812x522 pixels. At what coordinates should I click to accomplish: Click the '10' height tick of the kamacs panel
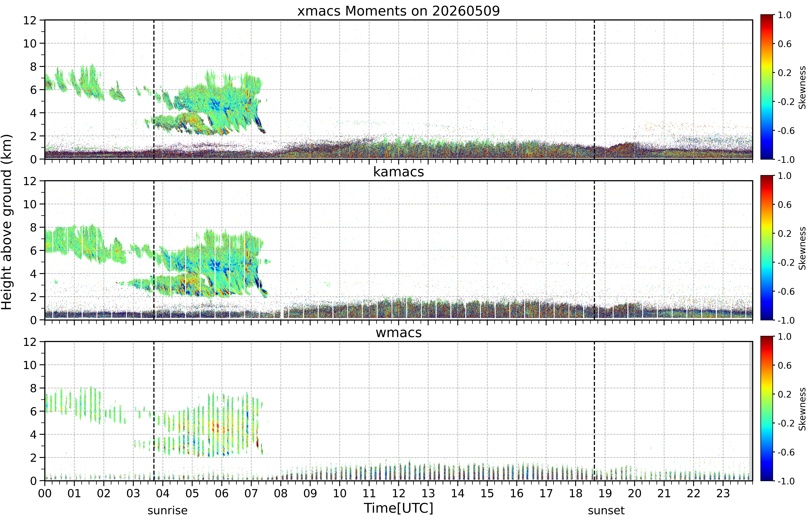coord(30,204)
